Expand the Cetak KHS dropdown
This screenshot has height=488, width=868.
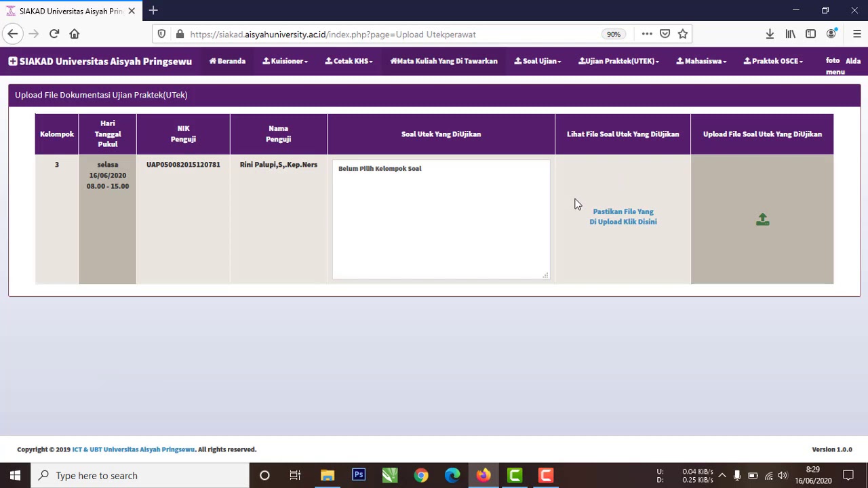349,61
